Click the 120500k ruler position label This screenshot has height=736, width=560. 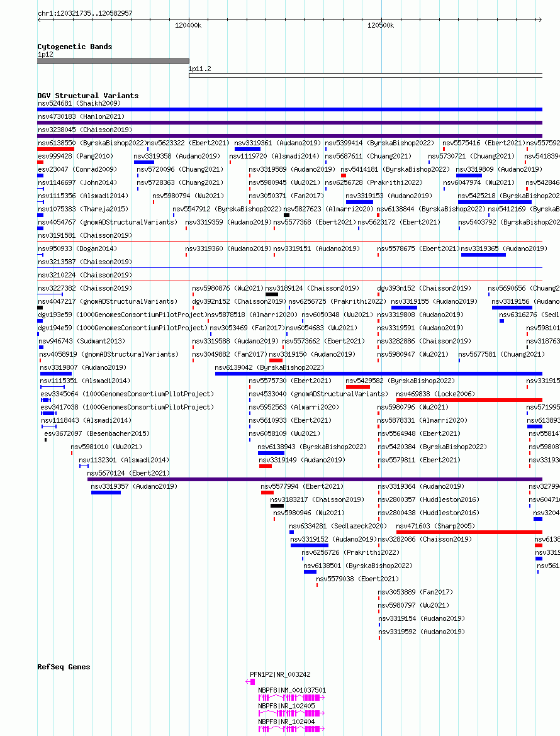(x=381, y=25)
